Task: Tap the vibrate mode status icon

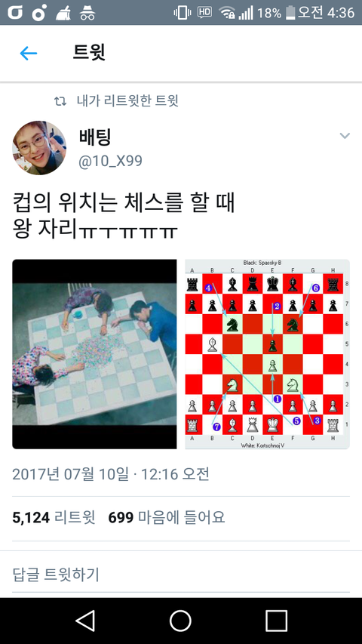Action: tap(183, 12)
